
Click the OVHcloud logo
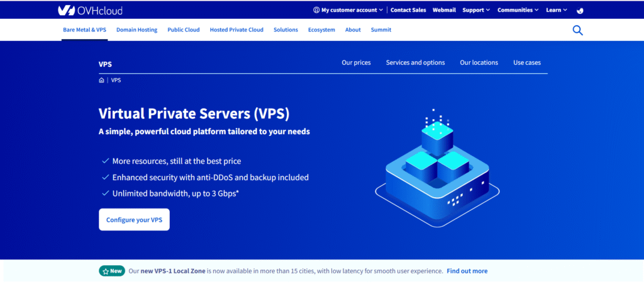[x=91, y=10]
